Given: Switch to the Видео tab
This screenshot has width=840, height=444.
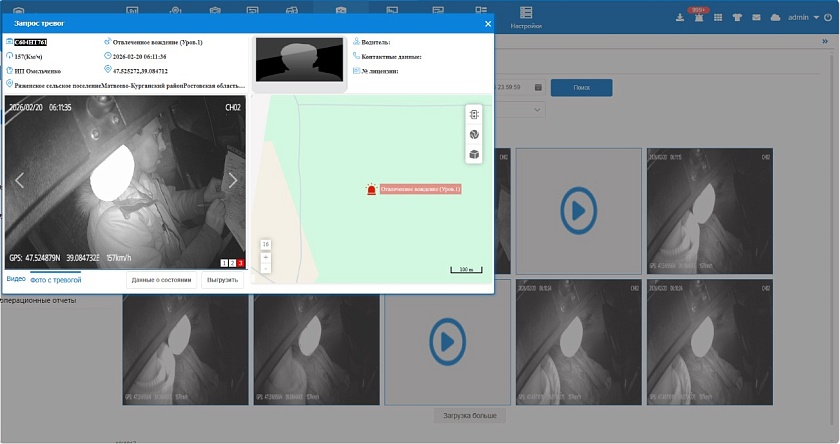Looking at the screenshot, I should point(16,279).
